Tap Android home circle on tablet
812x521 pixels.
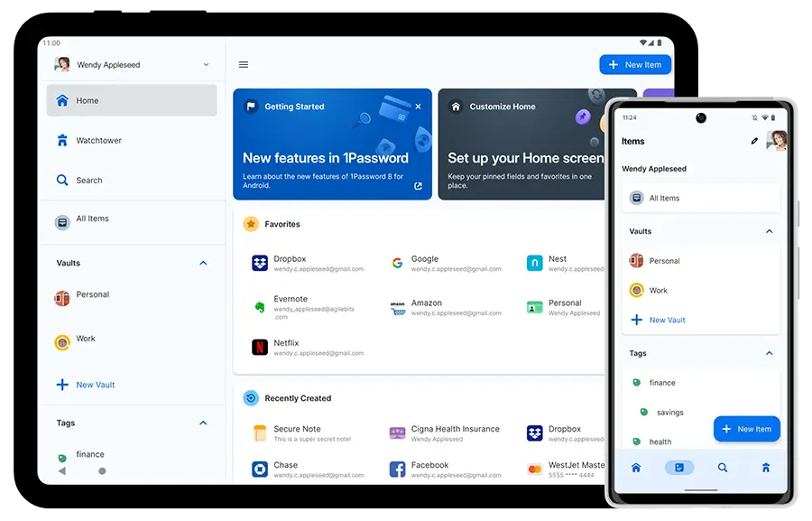click(x=102, y=471)
